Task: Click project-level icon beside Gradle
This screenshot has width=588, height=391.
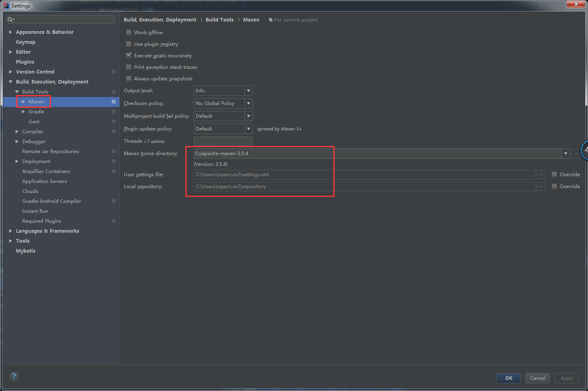Action: [113, 112]
